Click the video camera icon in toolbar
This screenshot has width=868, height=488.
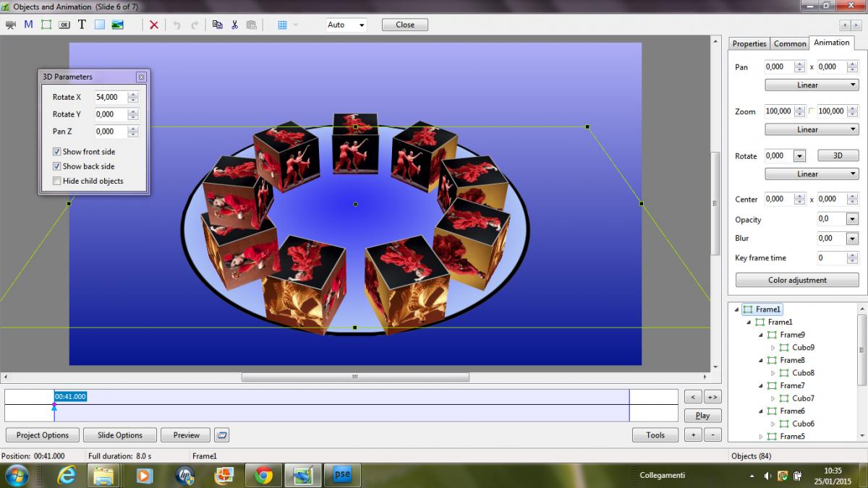(x=10, y=25)
